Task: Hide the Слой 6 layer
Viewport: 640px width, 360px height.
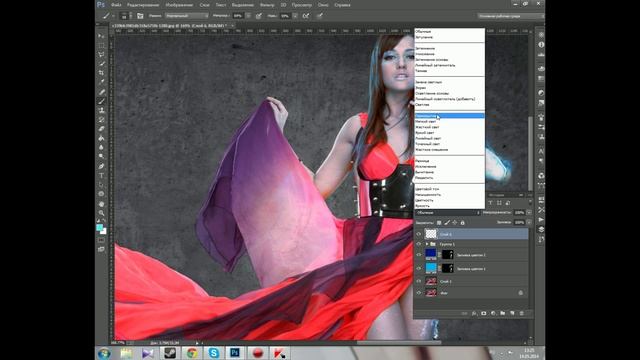Action: coord(419,234)
